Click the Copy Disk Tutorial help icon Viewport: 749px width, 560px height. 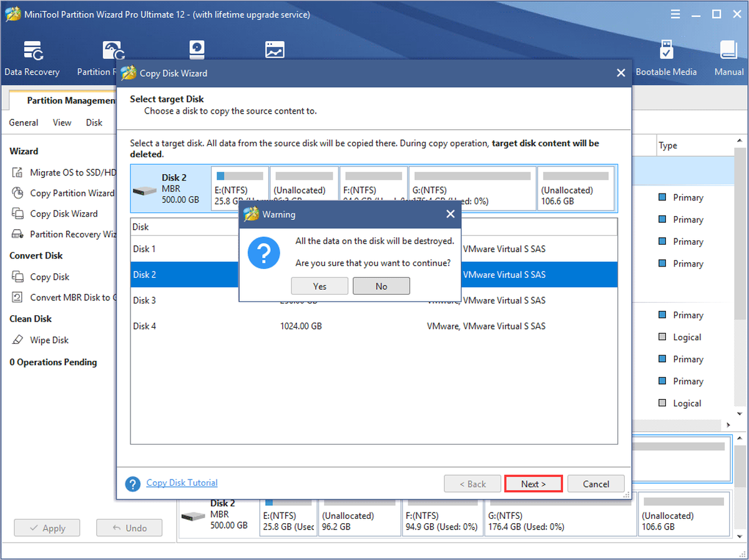[x=132, y=484]
